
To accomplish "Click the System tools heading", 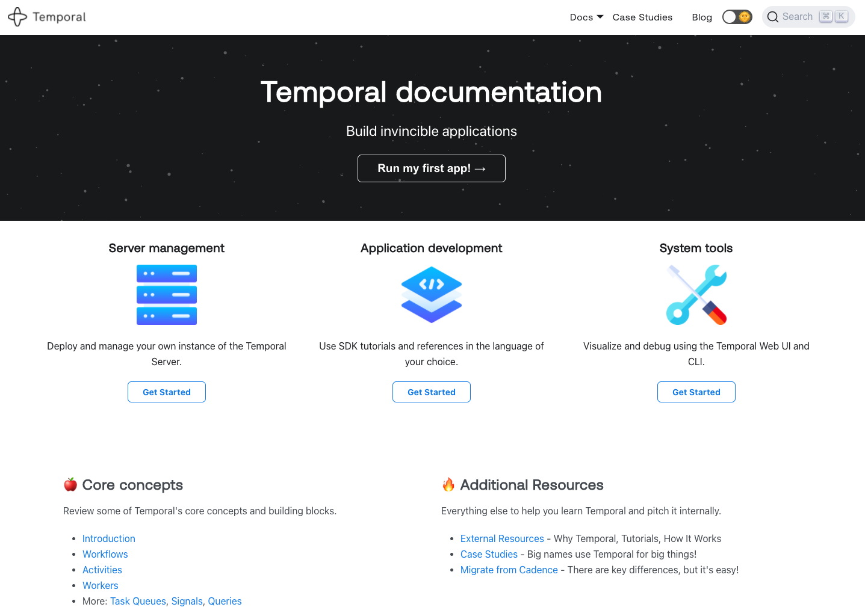I will coord(696,248).
